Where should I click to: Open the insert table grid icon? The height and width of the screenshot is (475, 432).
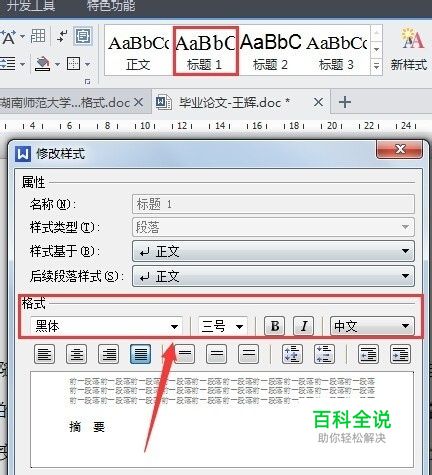(38, 36)
